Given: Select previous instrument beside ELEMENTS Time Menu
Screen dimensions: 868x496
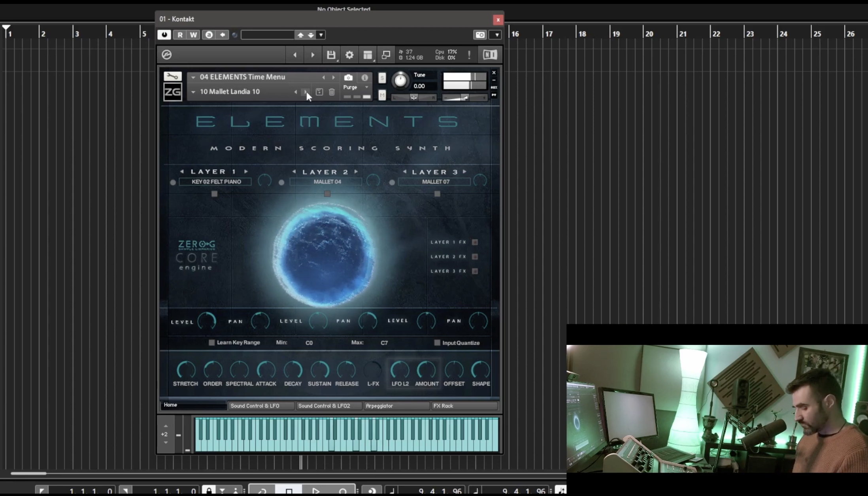Looking at the screenshot, I should coord(323,78).
